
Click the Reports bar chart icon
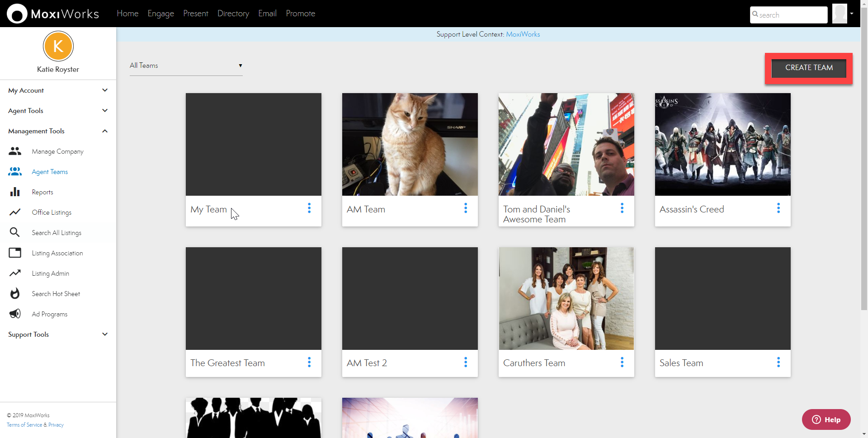[x=15, y=192]
